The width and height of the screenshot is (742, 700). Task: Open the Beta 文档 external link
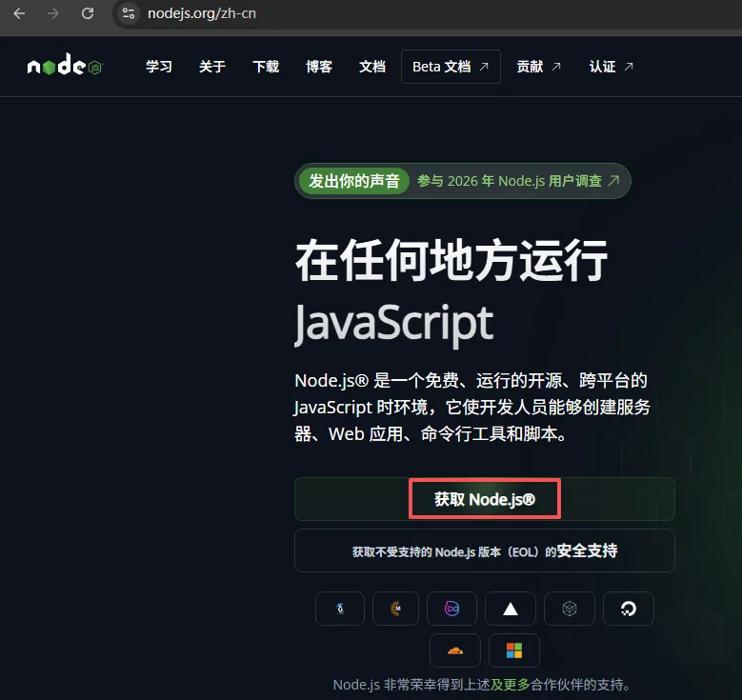[x=451, y=67]
